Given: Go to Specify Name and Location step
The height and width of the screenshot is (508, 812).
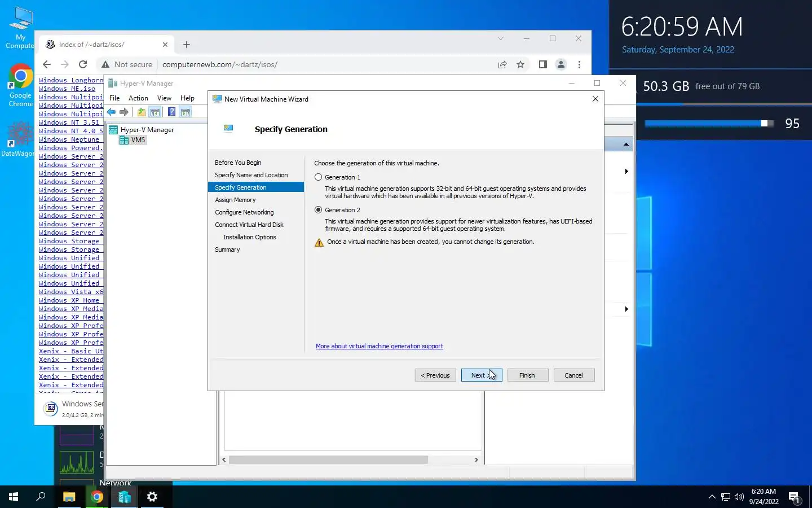Looking at the screenshot, I should [251, 175].
